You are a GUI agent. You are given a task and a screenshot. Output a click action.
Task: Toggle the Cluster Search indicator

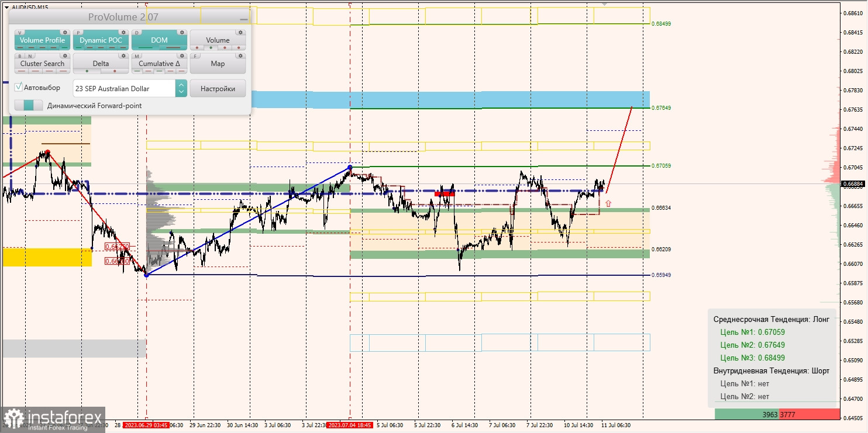point(42,64)
